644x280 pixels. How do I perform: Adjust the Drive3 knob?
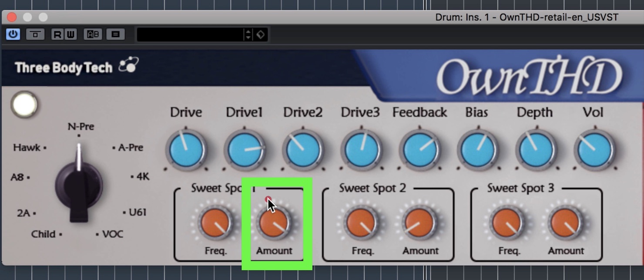click(x=361, y=150)
